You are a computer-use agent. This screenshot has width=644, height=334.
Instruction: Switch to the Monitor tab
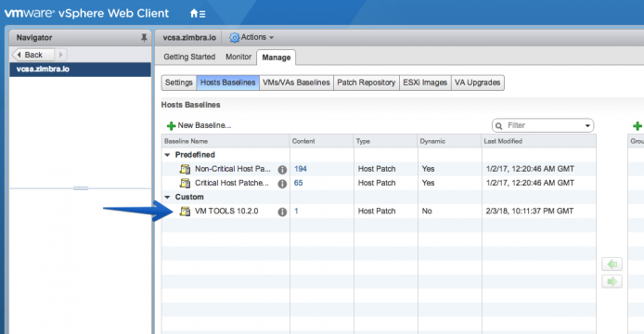point(238,57)
